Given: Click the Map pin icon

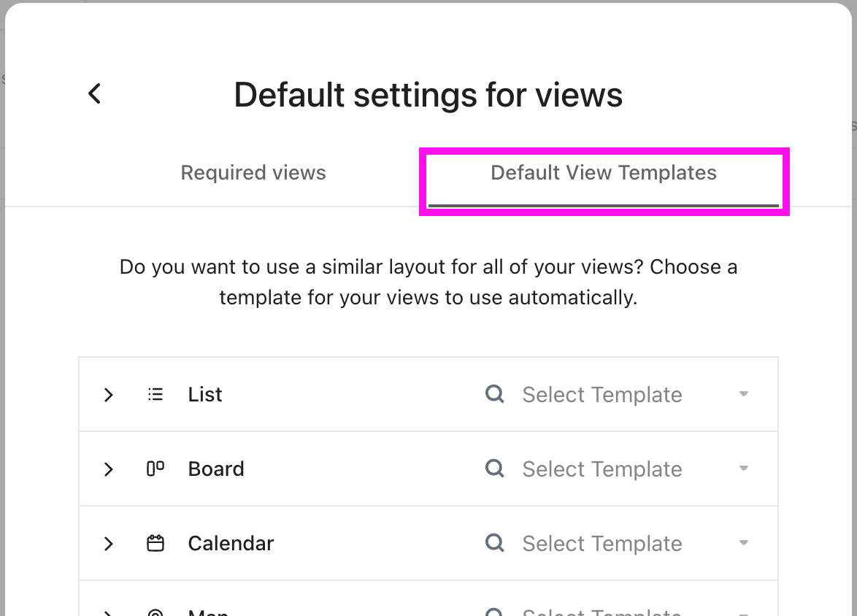Looking at the screenshot, I should (155, 612).
